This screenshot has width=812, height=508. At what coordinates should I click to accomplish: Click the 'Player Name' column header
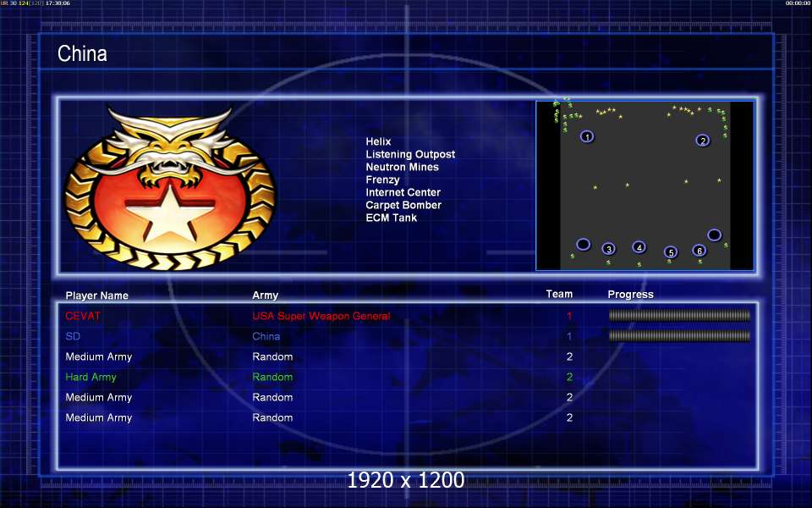(x=96, y=295)
